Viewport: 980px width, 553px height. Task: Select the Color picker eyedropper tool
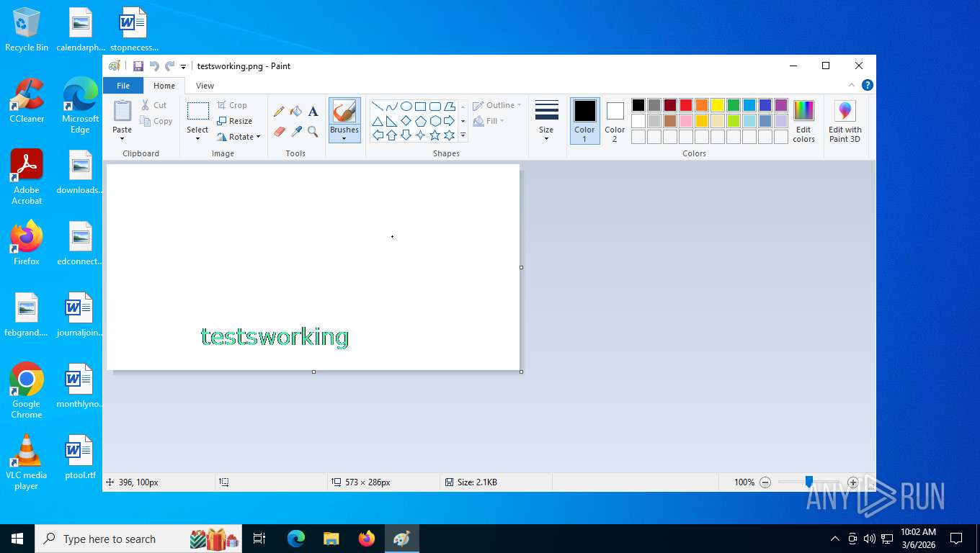click(x=296, y=131)
